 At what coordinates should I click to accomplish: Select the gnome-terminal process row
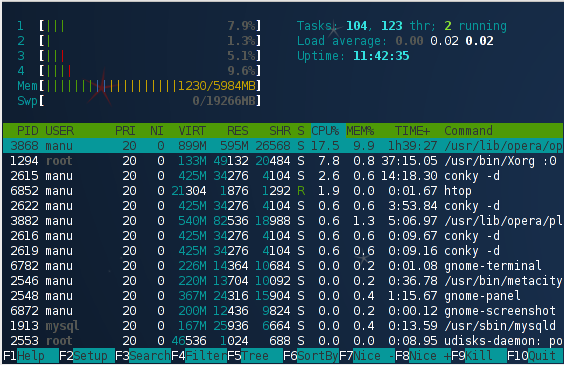tap(283, 266)
